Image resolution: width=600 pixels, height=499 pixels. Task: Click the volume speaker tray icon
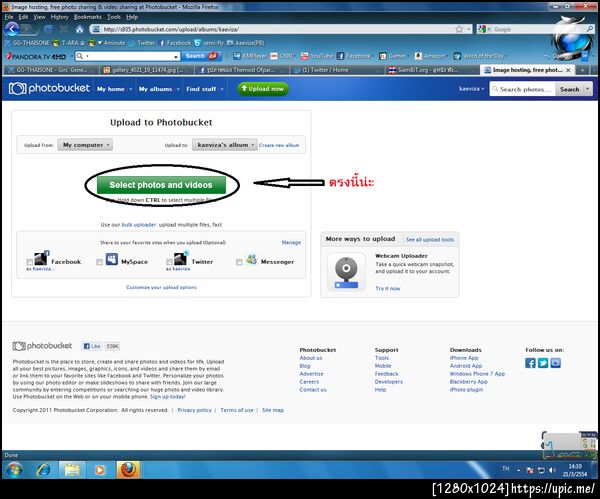pos(551,470)
